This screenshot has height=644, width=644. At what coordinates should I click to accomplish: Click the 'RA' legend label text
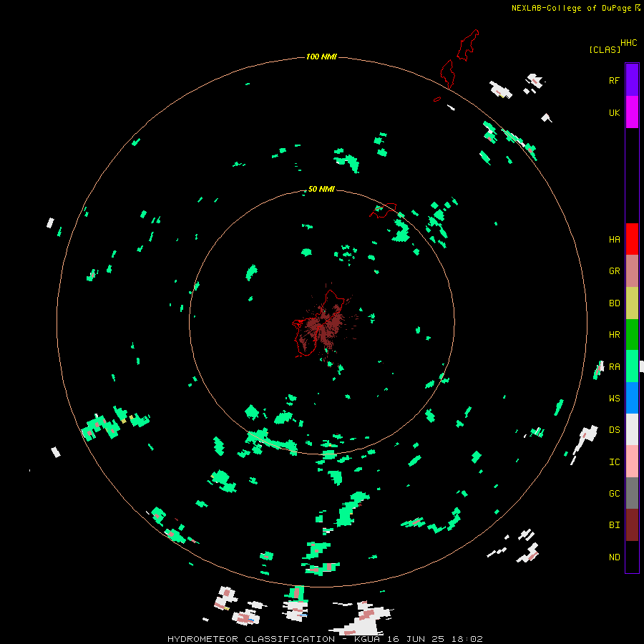click(x=614, y=367)
